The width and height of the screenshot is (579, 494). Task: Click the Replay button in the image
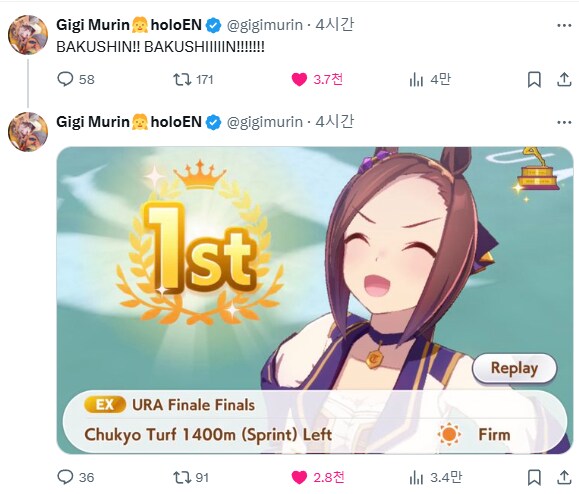click(x=514, y=368)
